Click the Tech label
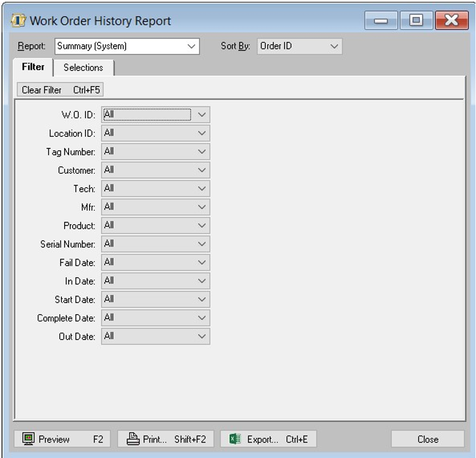Screen dimensions: 476x458 point(84,189)
